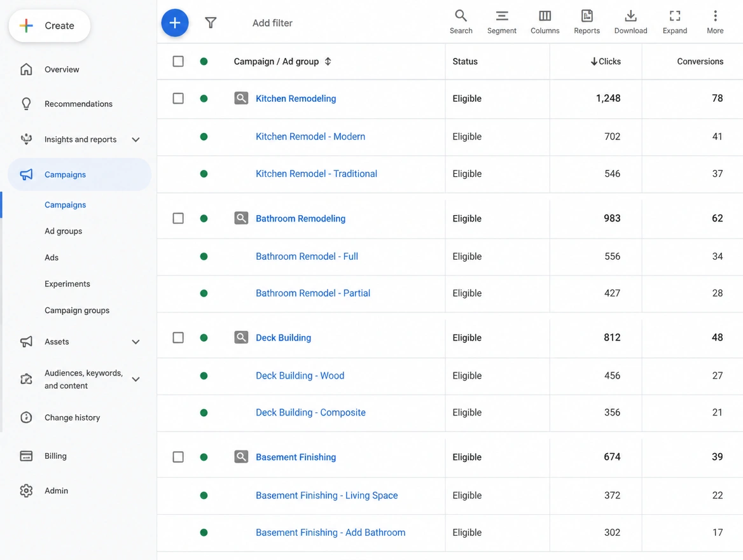Open the Bathroom Remodel - Full ad group
Viewport: 743px width, 560px height.
pos(307,256)
